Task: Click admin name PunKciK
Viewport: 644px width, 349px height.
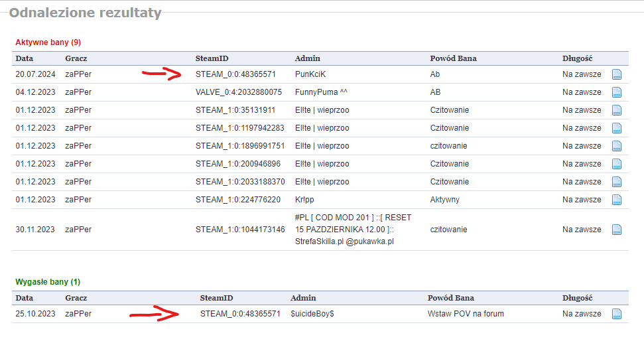Action: pyautogui.click(x=310, y=74)
